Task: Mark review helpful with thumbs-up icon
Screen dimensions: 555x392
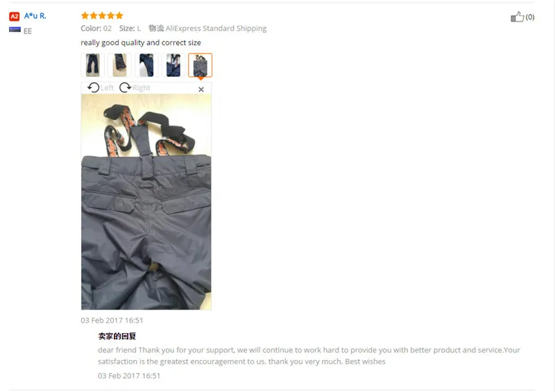Action: pos(517,17)
